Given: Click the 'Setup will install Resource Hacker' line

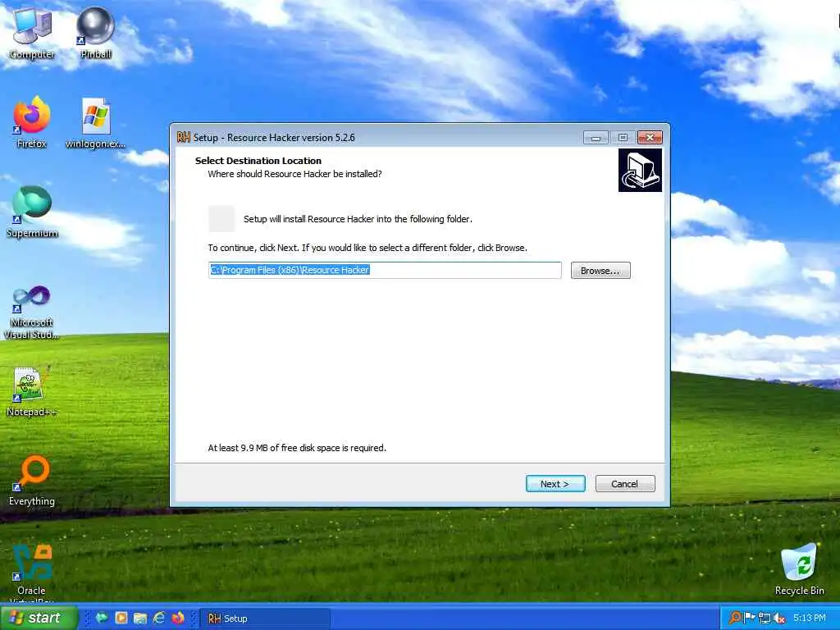Looking at the screenshot, I should [x=358, y=219].
